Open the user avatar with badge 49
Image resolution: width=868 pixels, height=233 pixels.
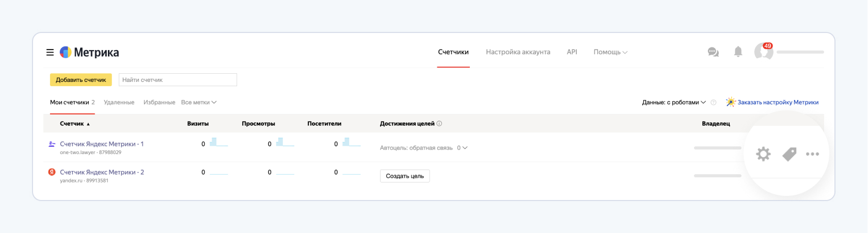coord(763,52)
